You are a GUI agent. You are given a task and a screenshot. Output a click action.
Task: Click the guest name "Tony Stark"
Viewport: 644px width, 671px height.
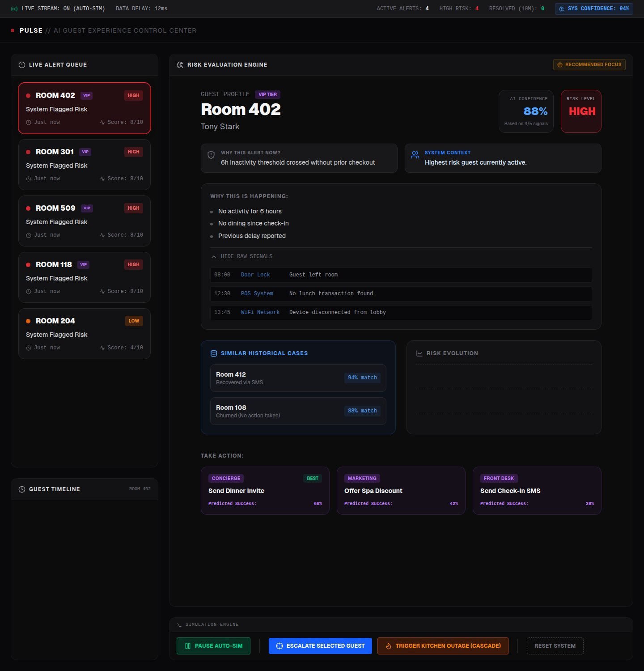220,127
